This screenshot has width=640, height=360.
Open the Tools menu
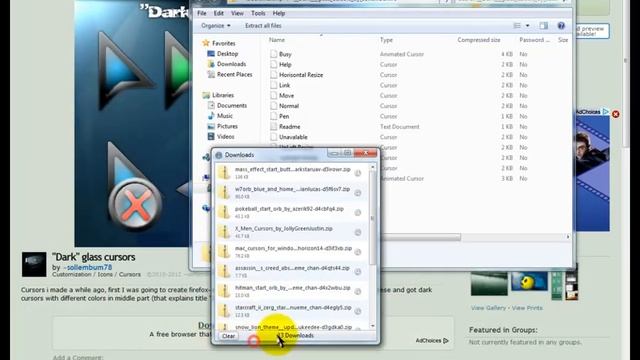(258, 13)
